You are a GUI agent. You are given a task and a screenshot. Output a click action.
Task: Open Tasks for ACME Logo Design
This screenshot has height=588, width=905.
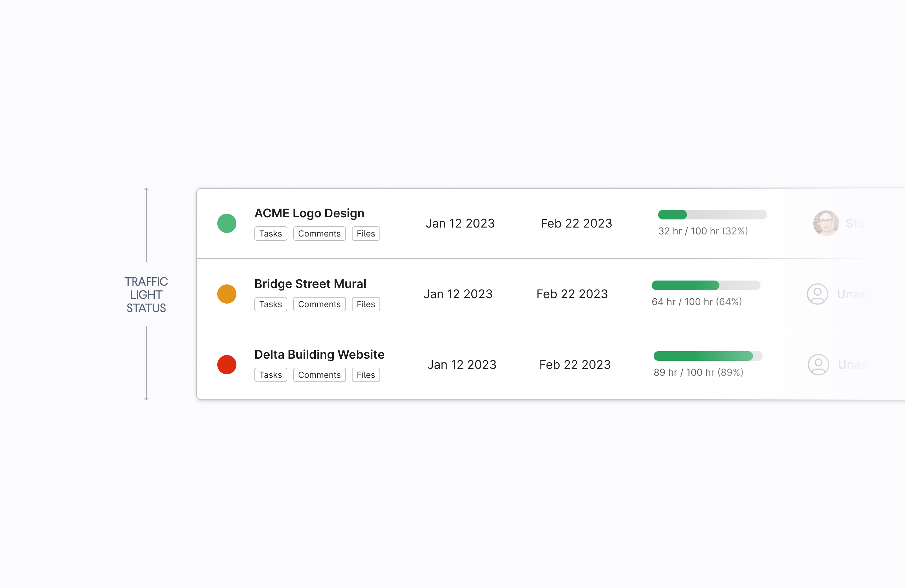270,234
